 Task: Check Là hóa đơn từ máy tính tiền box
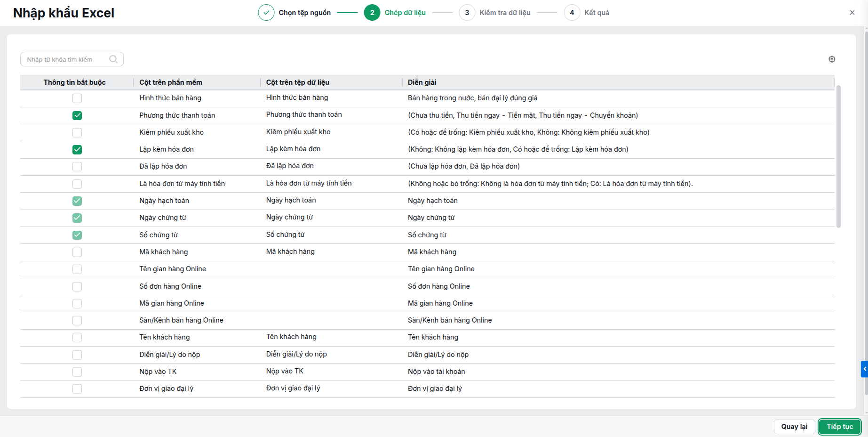[x=77, y=184]
